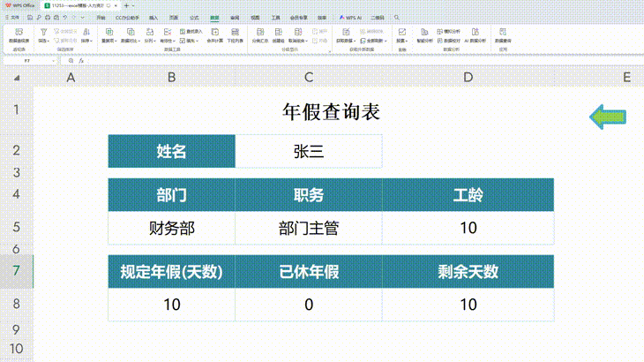Open smart analysis (智能分析)
This screenshot has width=644, height=362.
[424, 35]
